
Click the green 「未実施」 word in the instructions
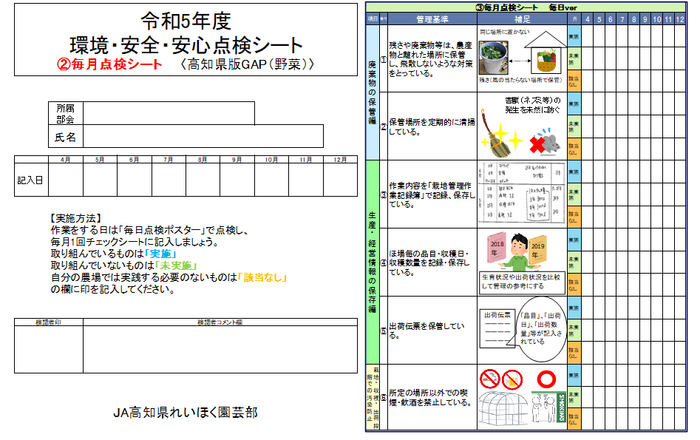[176, 266]
